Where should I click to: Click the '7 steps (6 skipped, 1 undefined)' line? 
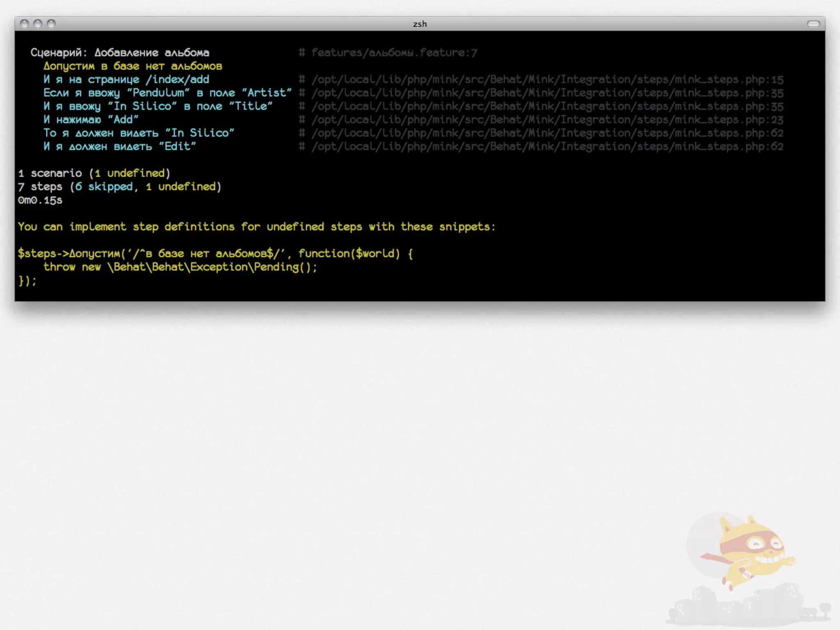pos(119,187)
